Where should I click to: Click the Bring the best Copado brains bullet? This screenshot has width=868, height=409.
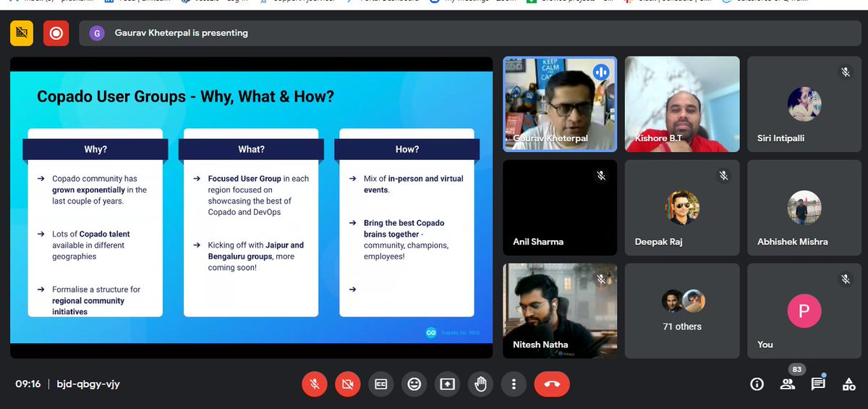[406, 240]
